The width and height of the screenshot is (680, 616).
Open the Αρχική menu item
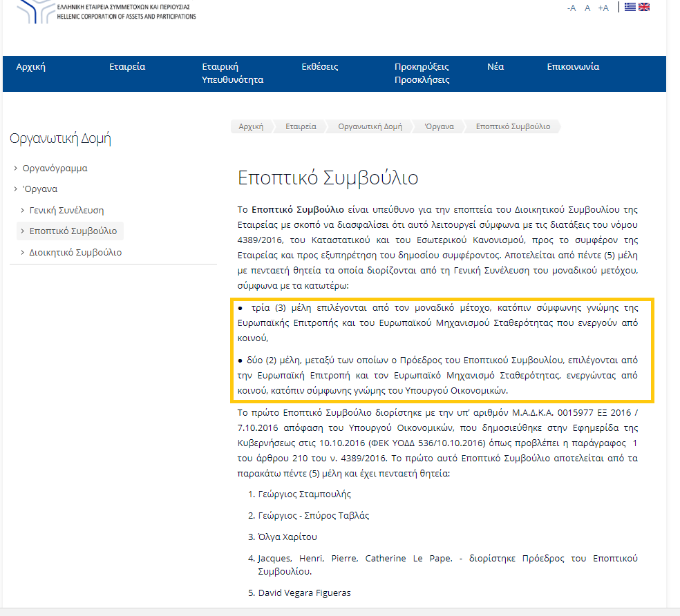(x=30, y=67)
